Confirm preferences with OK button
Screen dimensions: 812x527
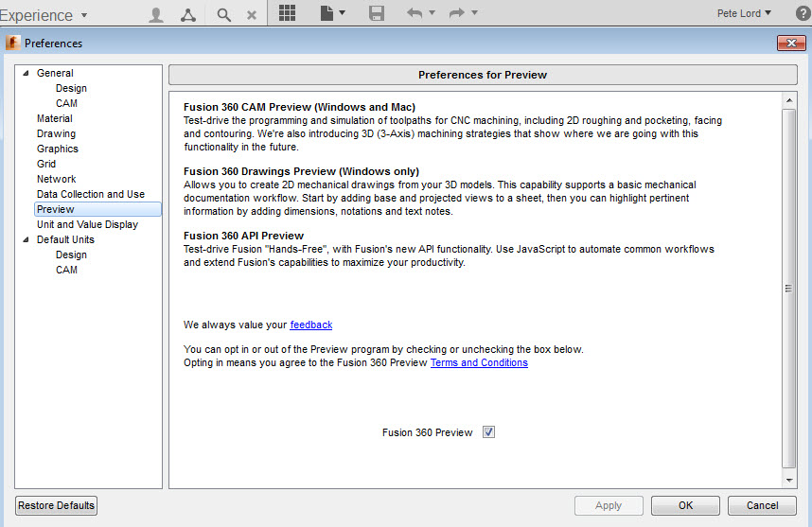point(685,505)
